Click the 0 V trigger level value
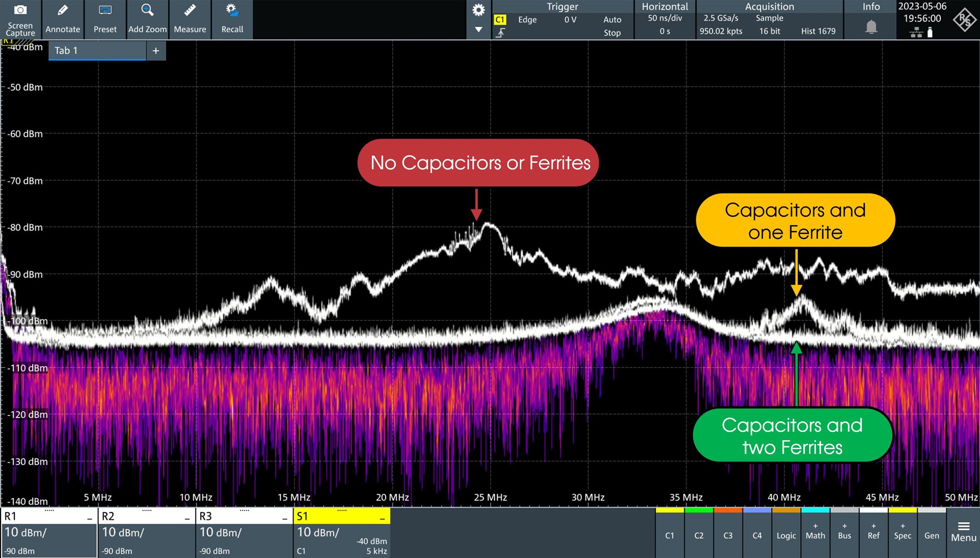The height and width of the screenshot is (558, 980). pos(570,20)
